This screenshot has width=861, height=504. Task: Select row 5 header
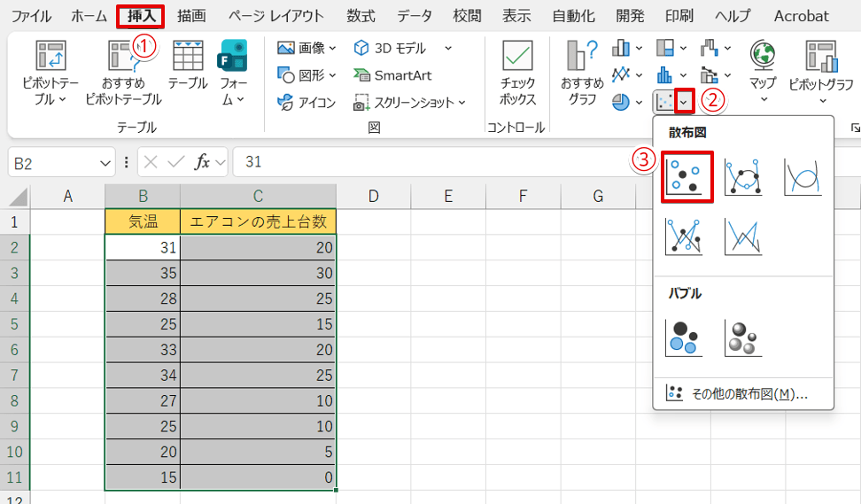(14, 324)
